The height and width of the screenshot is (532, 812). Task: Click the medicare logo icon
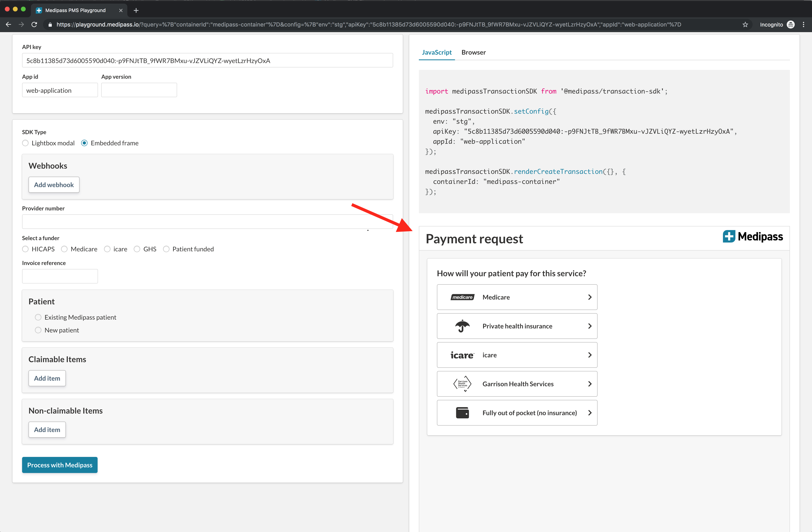(x=462, y=297)
